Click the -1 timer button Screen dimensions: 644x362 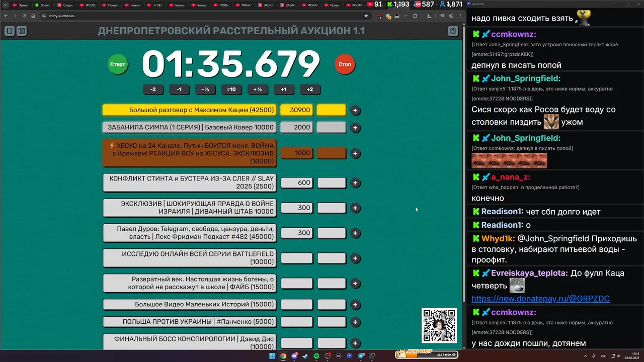click(179, 89)
